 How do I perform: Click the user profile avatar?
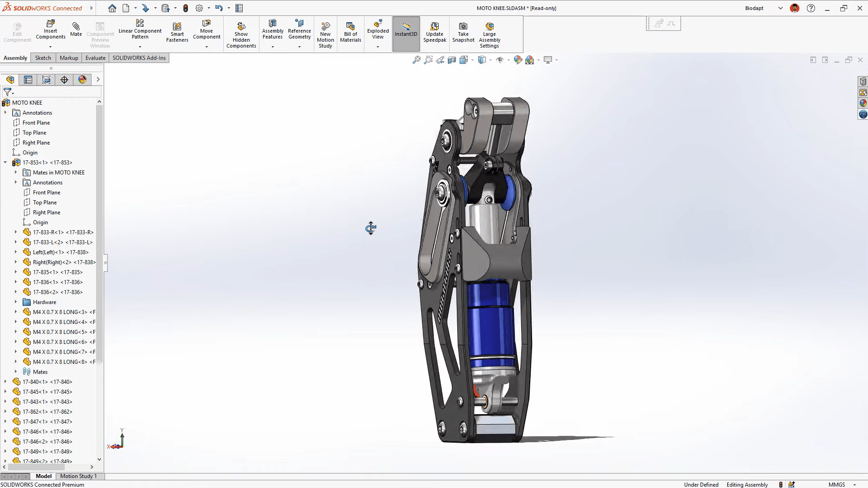pos(795,8)
